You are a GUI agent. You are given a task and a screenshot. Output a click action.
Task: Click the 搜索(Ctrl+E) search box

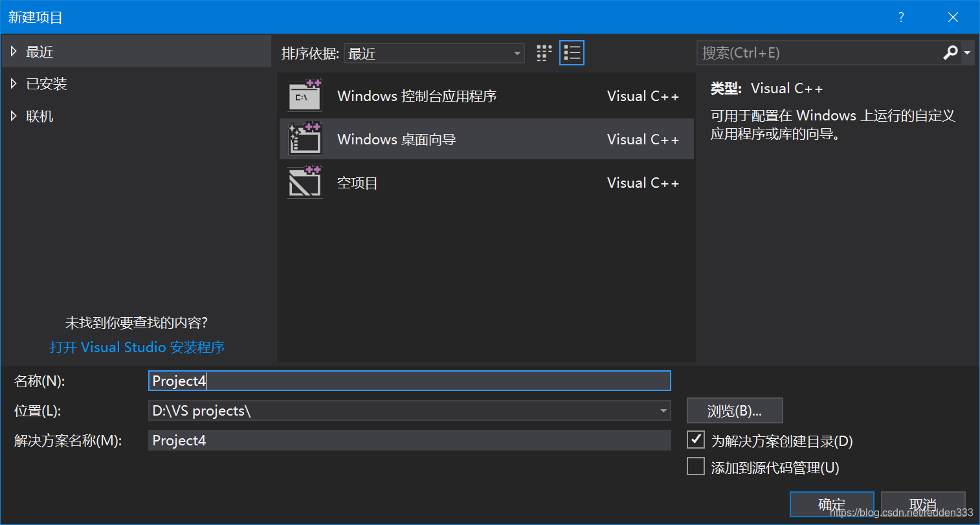coord(819,52)
